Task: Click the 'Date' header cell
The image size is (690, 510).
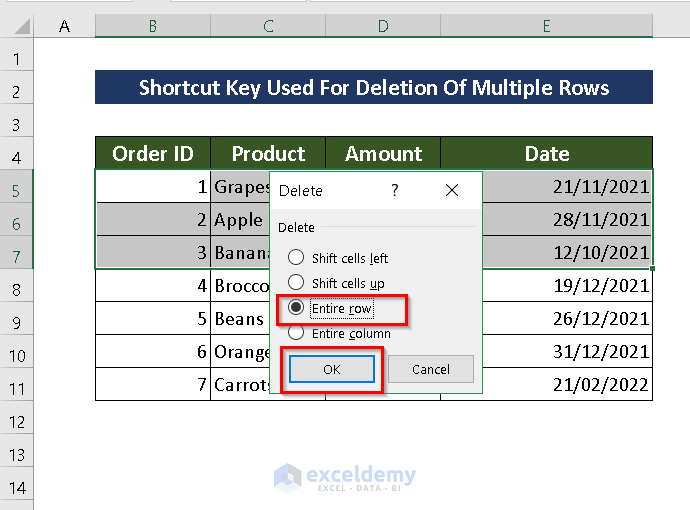Action: click(547, 153)
